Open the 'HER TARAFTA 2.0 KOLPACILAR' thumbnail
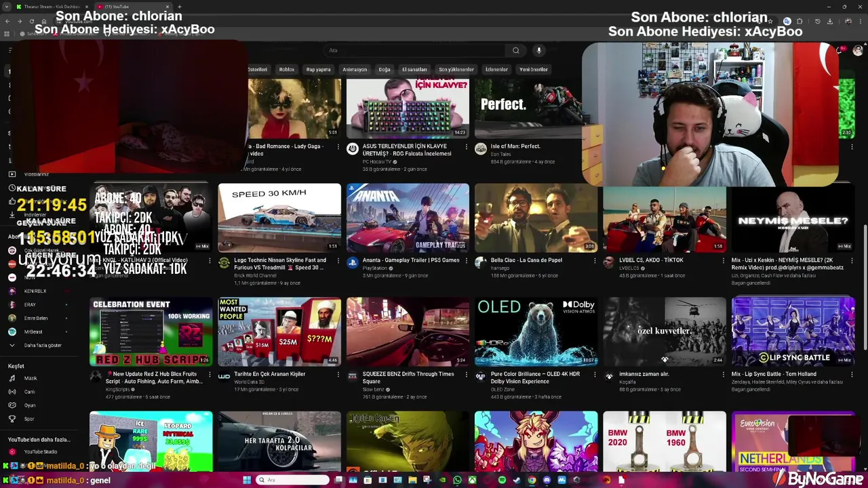Viewport: 868px width, 488px height. point(279,441)
